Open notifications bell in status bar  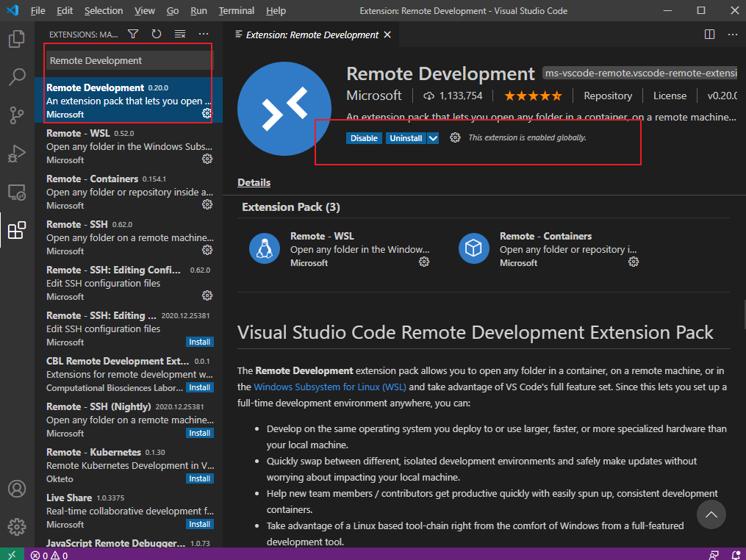(x=736, y=555)
